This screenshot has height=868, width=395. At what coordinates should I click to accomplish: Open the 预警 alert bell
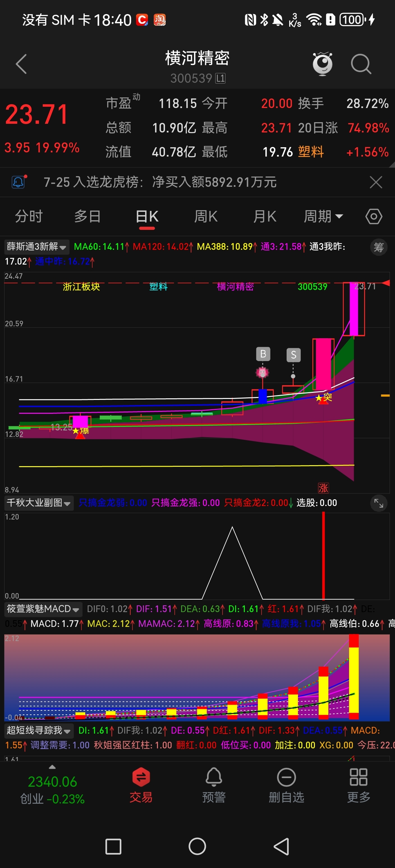click(x=214, y=786)
